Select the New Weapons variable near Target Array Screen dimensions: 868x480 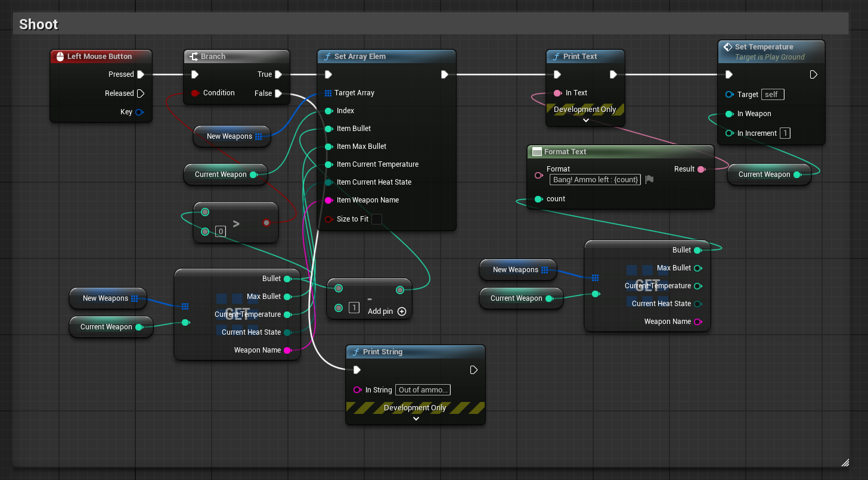(x=232, y=136)
